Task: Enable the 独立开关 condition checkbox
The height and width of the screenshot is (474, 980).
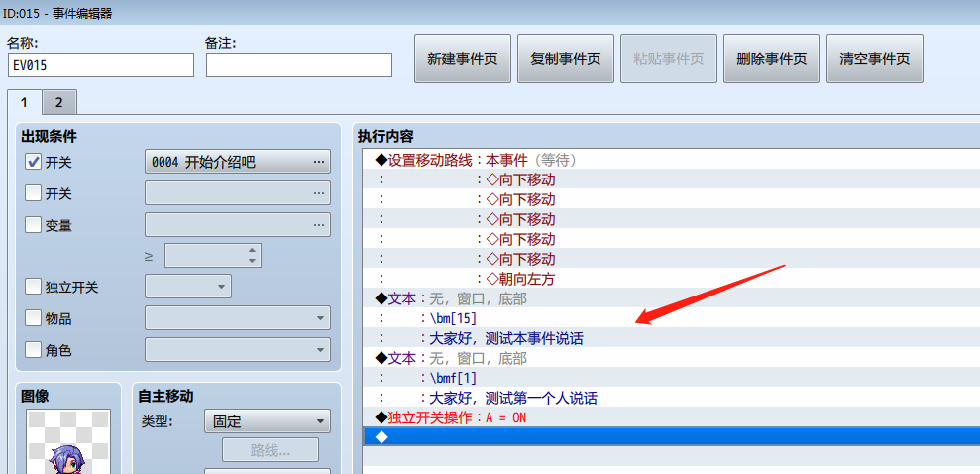Action: pyautogui.click(x=33, y=287)
